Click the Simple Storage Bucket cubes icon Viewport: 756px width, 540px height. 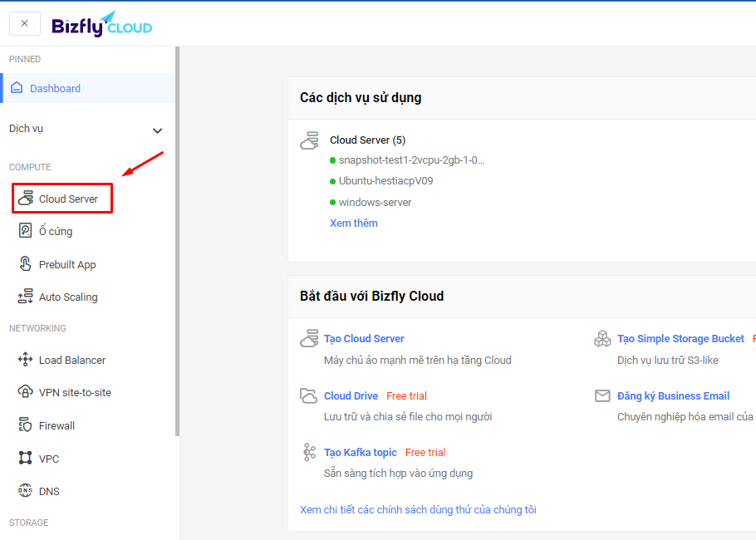click(602, 338)
